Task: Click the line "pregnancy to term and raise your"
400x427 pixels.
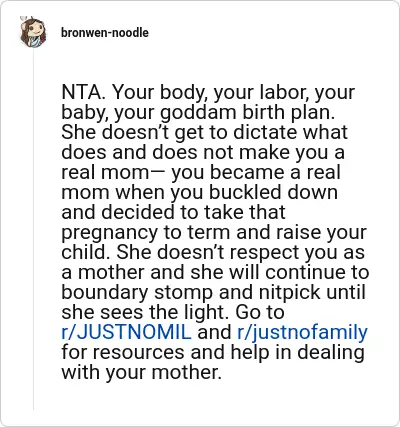Action: tap(214, 232)
